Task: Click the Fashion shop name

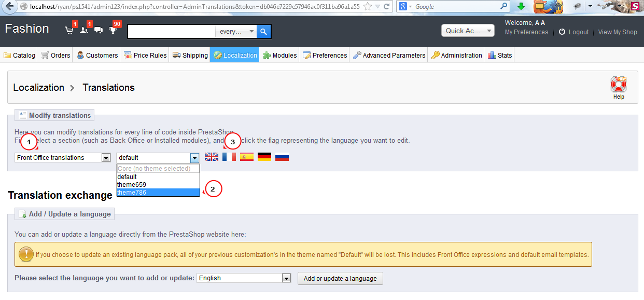Action: pyautogui.click(x=27, y=29)
